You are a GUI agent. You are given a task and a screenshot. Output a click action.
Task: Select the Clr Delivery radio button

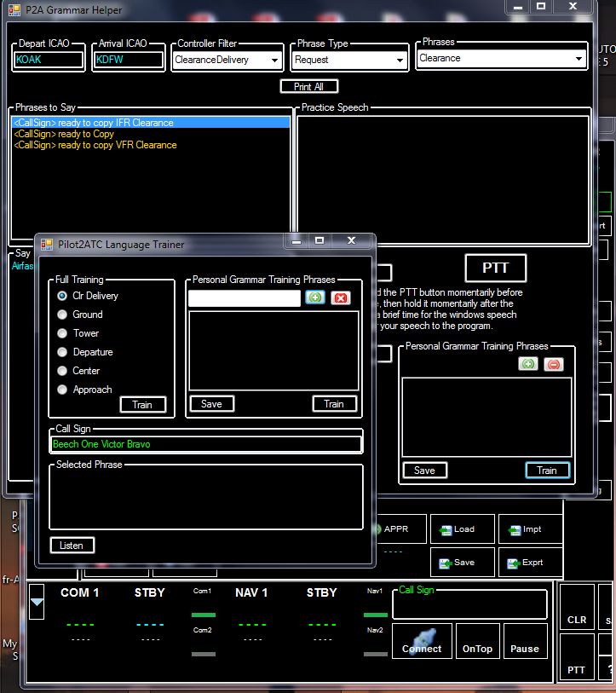click(62, 296)
